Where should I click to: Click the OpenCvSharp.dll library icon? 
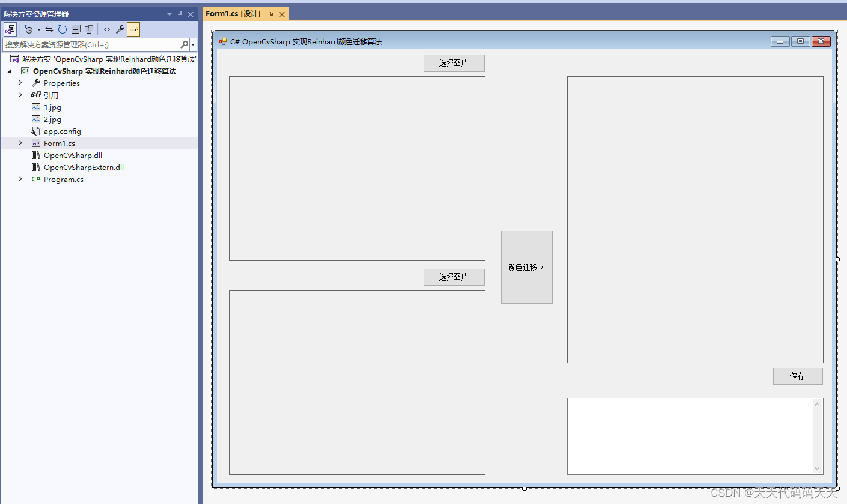[x=36, y=155]
